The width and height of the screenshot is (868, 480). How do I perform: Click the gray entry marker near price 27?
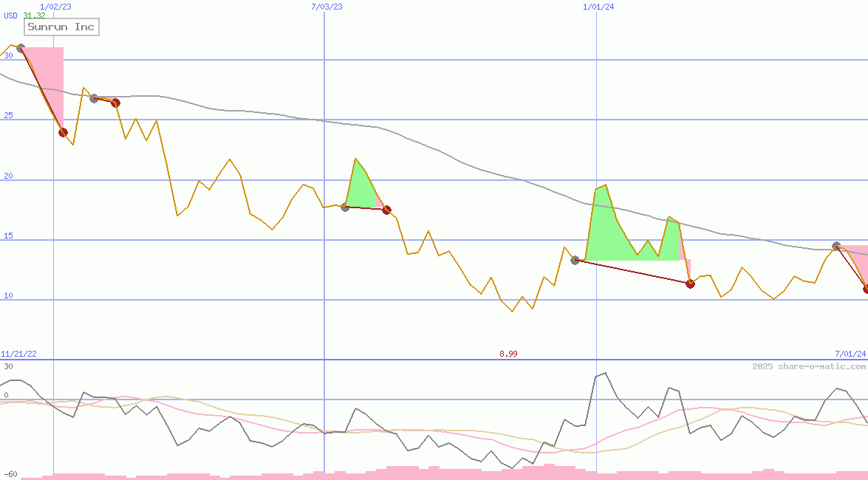pos(94,98)
